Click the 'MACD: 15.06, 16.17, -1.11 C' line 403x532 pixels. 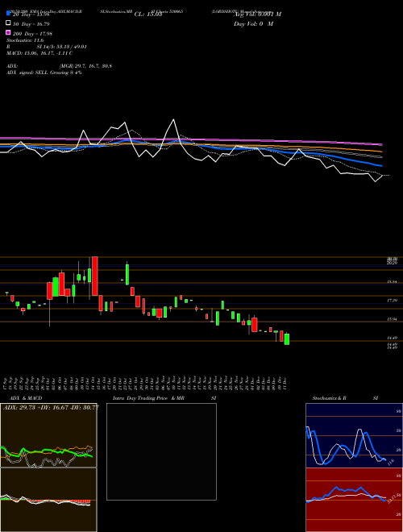coord(39,53)
